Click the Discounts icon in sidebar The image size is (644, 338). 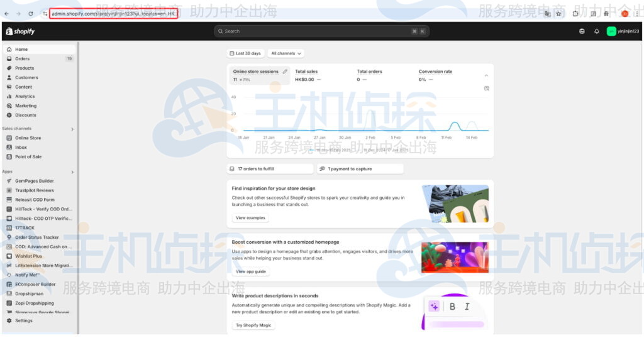[9, 115]
